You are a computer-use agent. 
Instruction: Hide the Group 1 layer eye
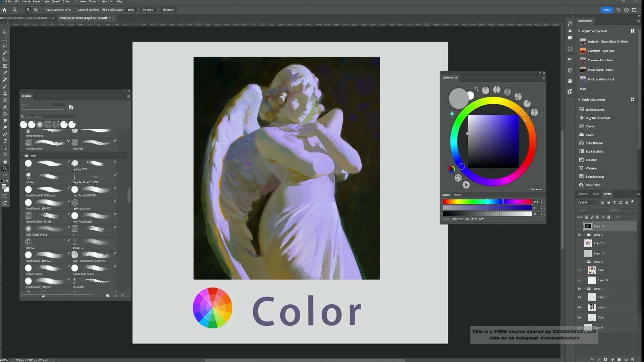[579, 289]
